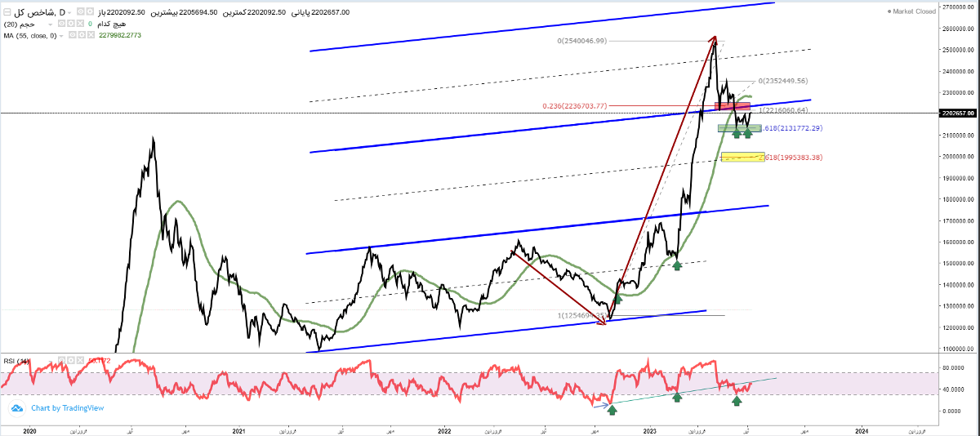Remove the RSI (14) indicator
980x436 pixels.
click(x=80, y=360)
